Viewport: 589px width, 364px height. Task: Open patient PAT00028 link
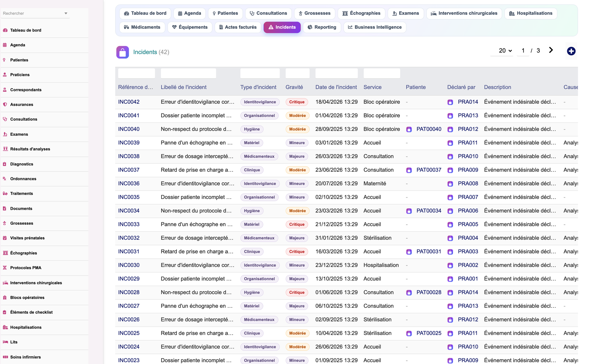(429, 292)
